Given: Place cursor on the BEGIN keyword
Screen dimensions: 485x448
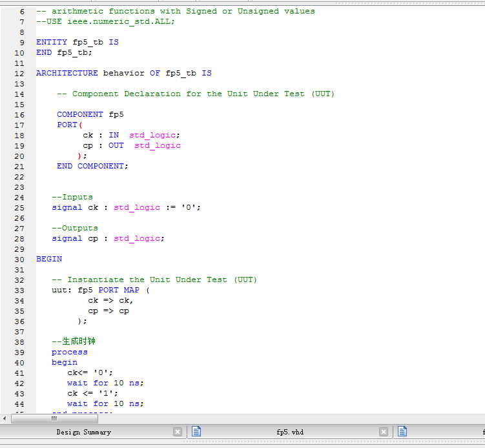Looking at the screenshot, I should pyautogui.click(x=49, y=259).
